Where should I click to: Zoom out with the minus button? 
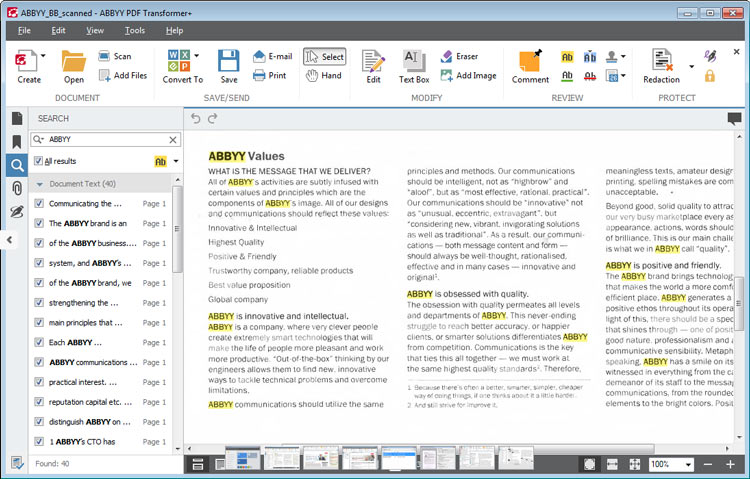708,464
